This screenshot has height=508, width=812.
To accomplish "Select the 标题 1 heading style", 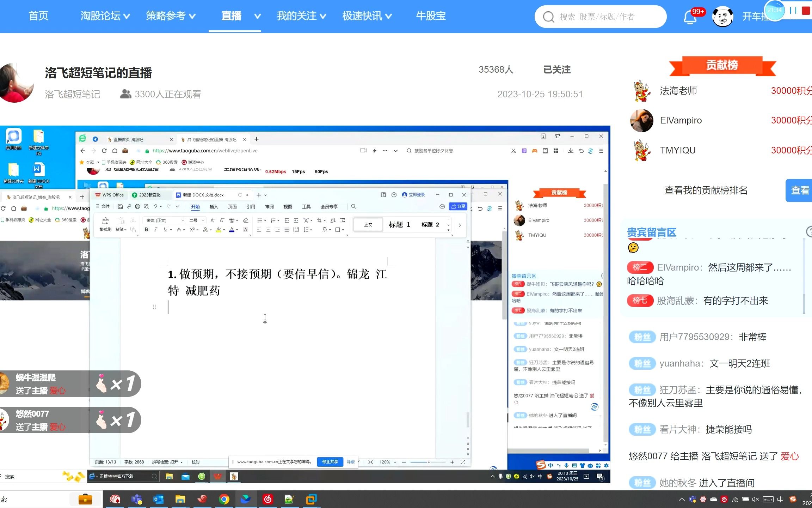I will pyautogui.click(x=399, y=225).
